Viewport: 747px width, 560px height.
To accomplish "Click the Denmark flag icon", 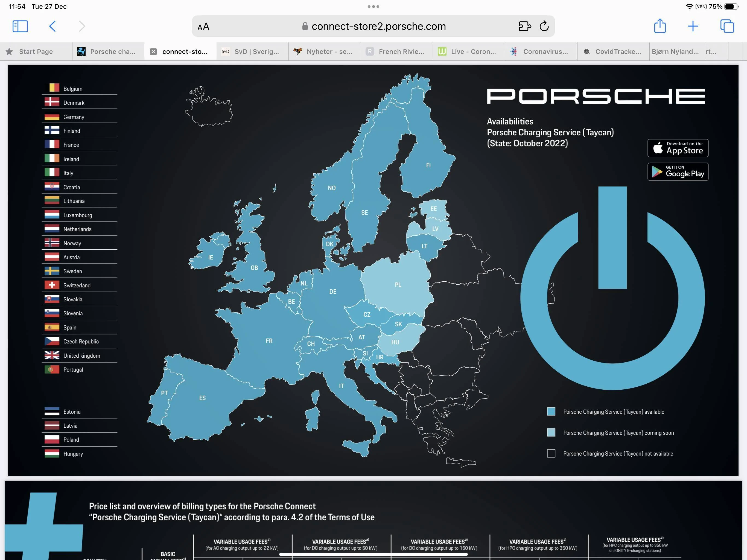I will (52, 102).
